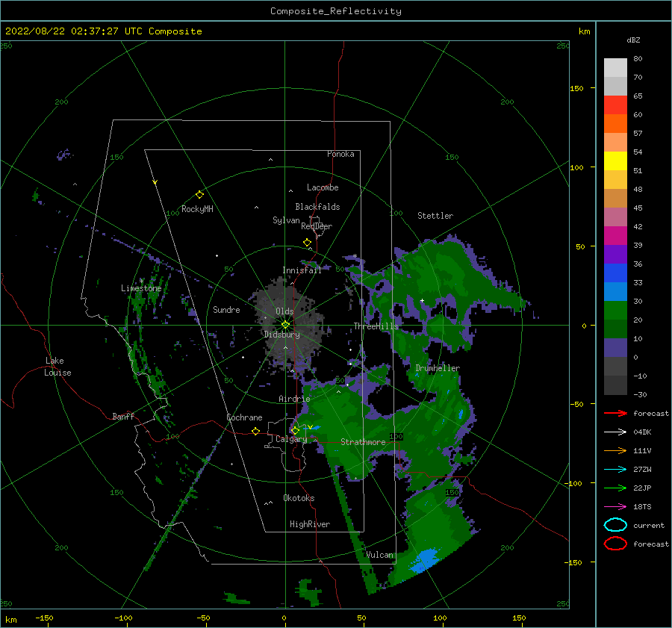Select the blue 33-36 dBZ color swatch

[615, 273]
